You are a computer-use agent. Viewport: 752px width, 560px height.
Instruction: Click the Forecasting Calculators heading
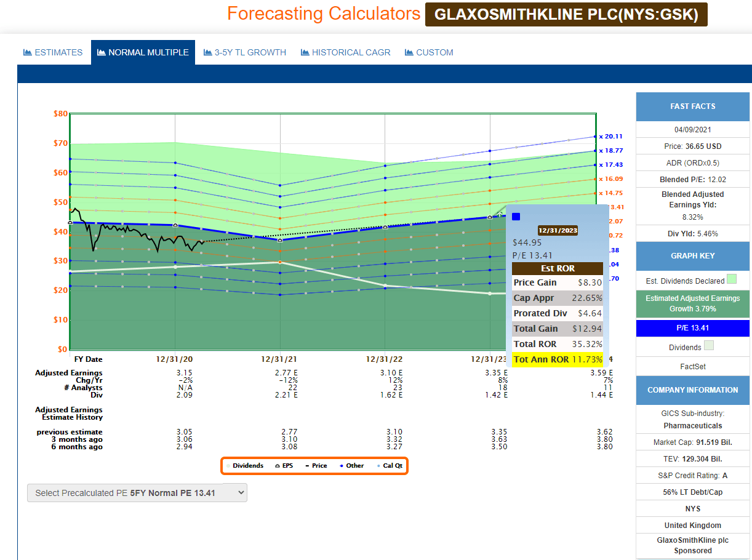324,14
